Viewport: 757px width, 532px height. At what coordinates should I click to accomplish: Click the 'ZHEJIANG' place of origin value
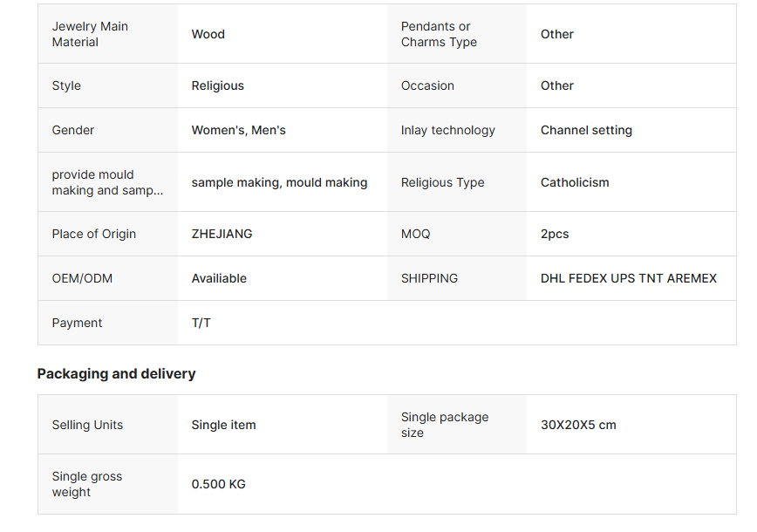point(222,234)
